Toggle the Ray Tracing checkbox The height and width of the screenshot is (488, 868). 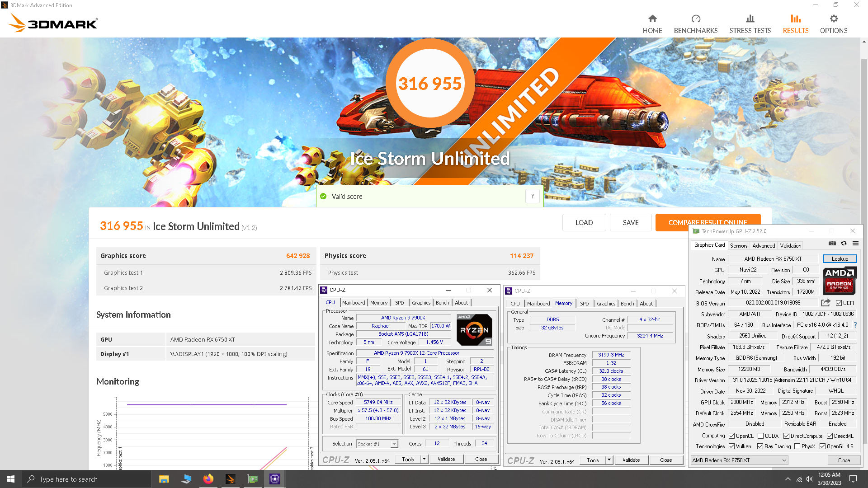tap(760, 446)
